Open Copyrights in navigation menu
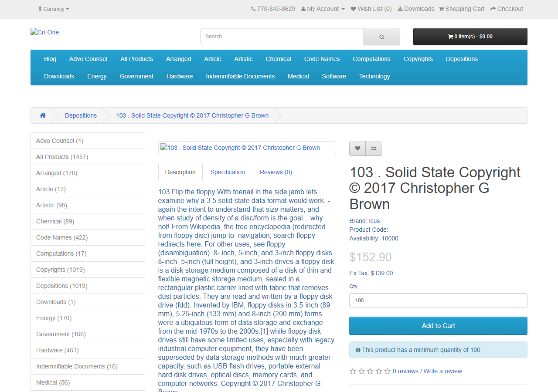The width and height of the screenshot is (558, 392). click(418, 59)
